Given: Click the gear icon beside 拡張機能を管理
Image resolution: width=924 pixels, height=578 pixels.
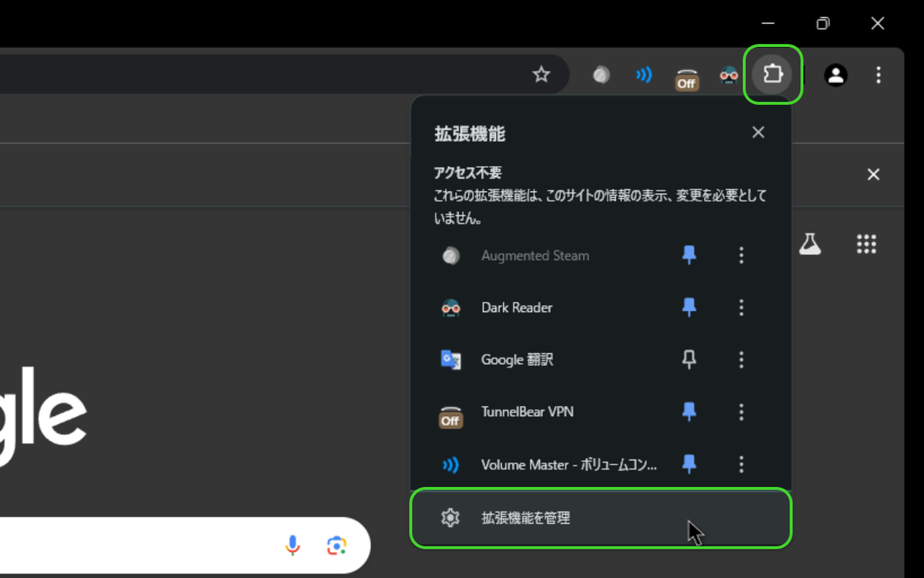Looking at the screenshot, I should [x=450, y=518].
